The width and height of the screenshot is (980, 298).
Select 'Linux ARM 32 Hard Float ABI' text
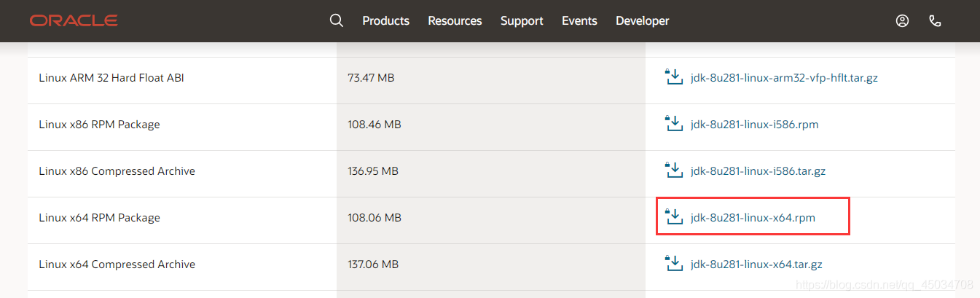coord(111,77)
